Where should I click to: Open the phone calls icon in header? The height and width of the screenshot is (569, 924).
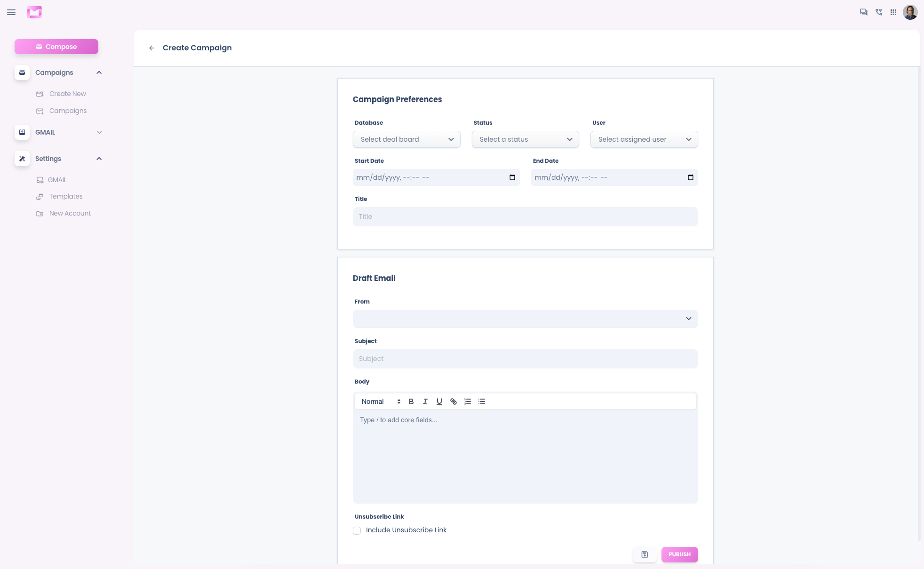click(878, 12)
